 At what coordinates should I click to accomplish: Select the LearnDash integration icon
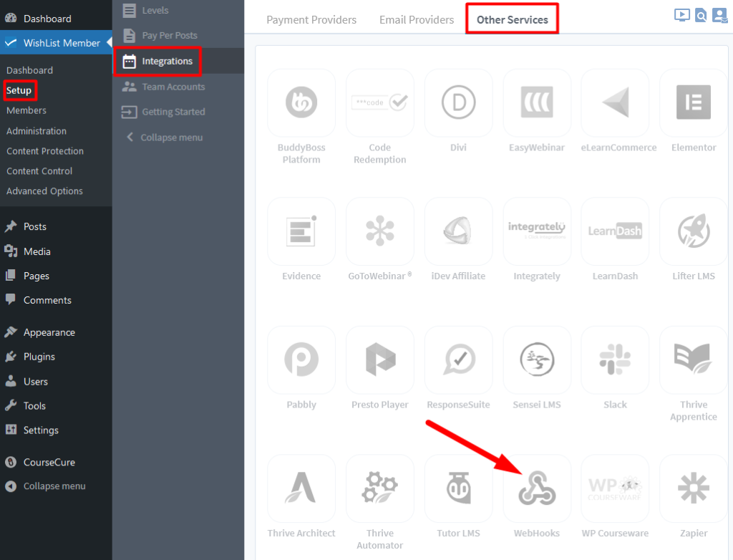(615, 231)
